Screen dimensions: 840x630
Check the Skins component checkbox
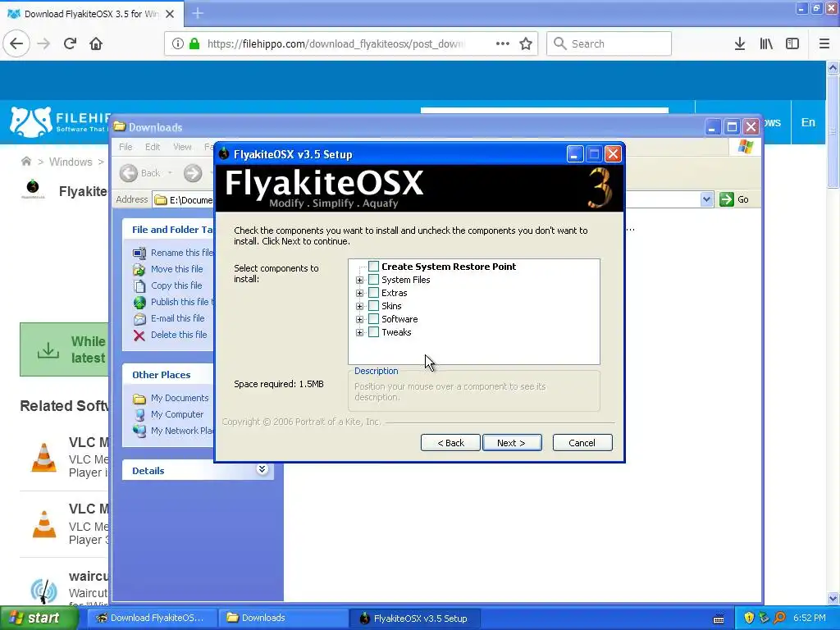(x=373, y=306)
